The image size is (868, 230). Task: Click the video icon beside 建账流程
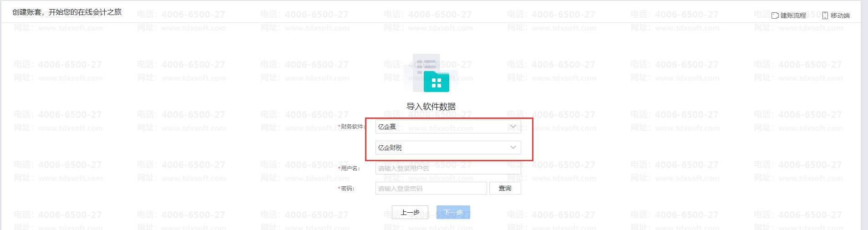775,15
